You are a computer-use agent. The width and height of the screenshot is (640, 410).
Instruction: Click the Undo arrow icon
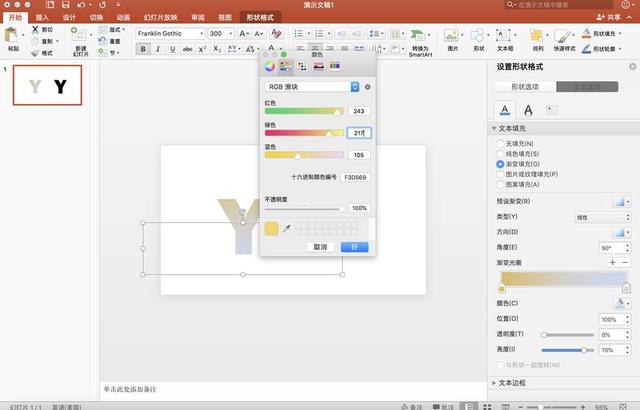[x=81, y=5]
